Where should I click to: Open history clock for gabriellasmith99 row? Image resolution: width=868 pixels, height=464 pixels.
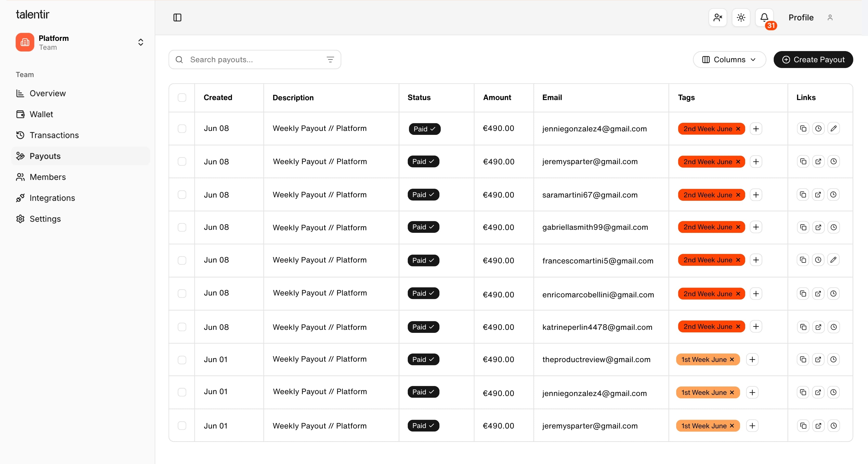834,227
